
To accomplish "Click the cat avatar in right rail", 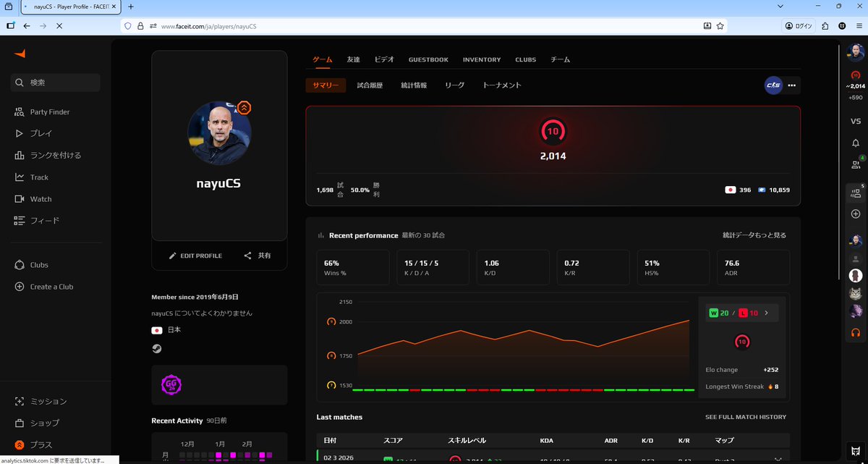I will coord(856,293).
